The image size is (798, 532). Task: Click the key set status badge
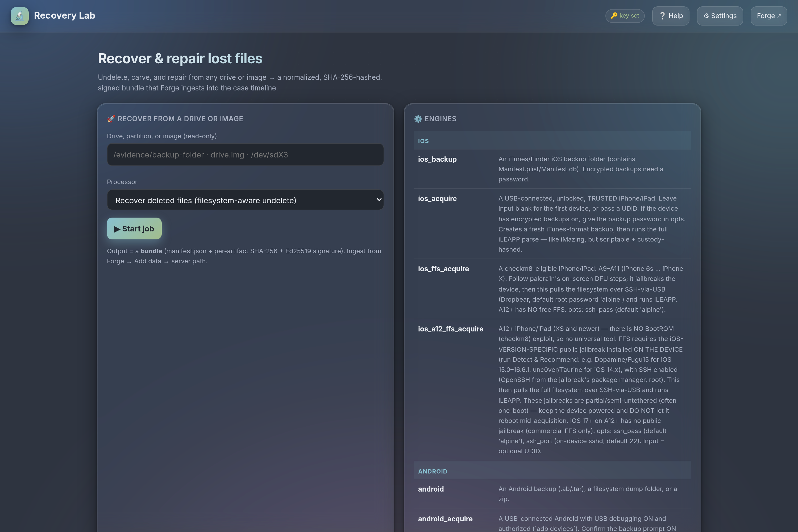pyautogui.click(x=625, y=16)
